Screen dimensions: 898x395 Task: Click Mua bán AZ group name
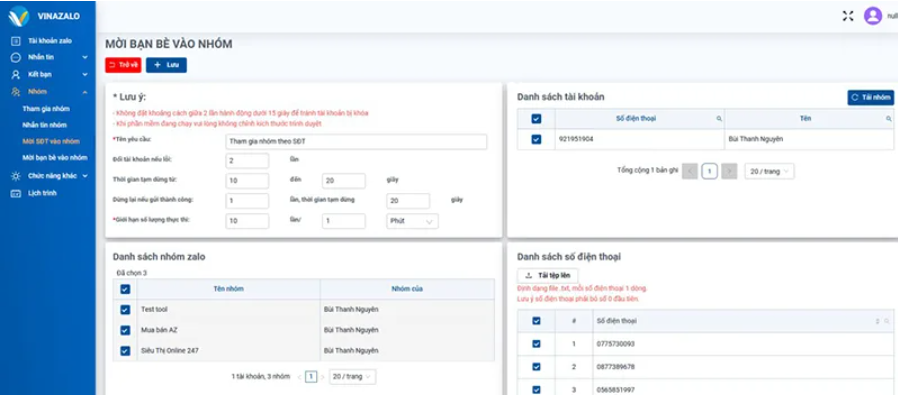click(x=159, y=330)
